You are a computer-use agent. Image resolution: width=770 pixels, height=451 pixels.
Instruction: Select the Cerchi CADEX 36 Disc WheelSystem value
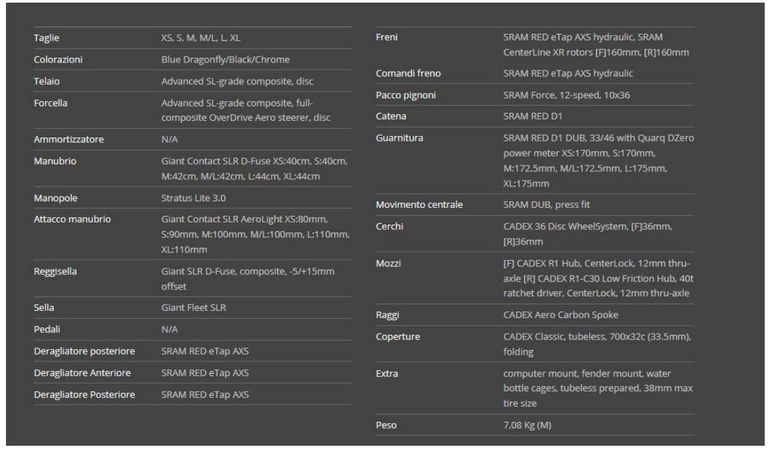point(587,234)
